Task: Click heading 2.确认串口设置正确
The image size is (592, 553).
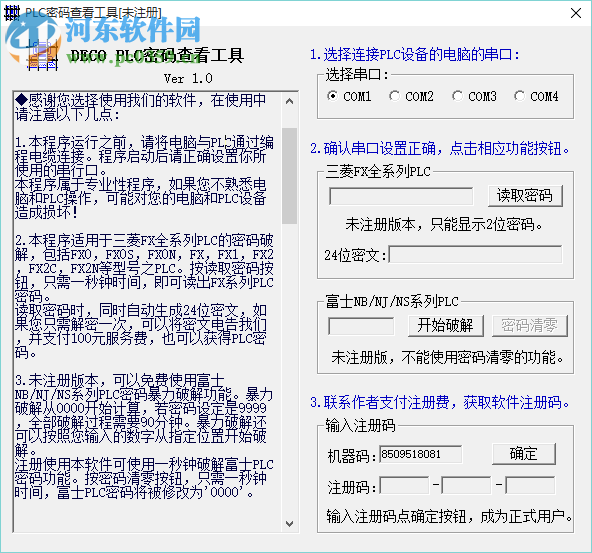Action: click(440, 148)
